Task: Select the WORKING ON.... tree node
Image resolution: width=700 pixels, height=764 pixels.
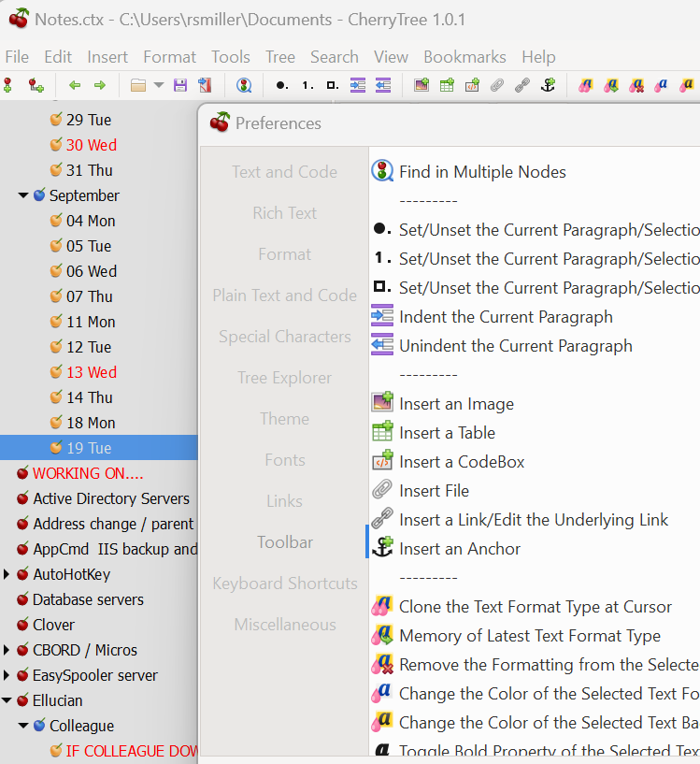Action: pyautogui.click(x=88, y=473)
